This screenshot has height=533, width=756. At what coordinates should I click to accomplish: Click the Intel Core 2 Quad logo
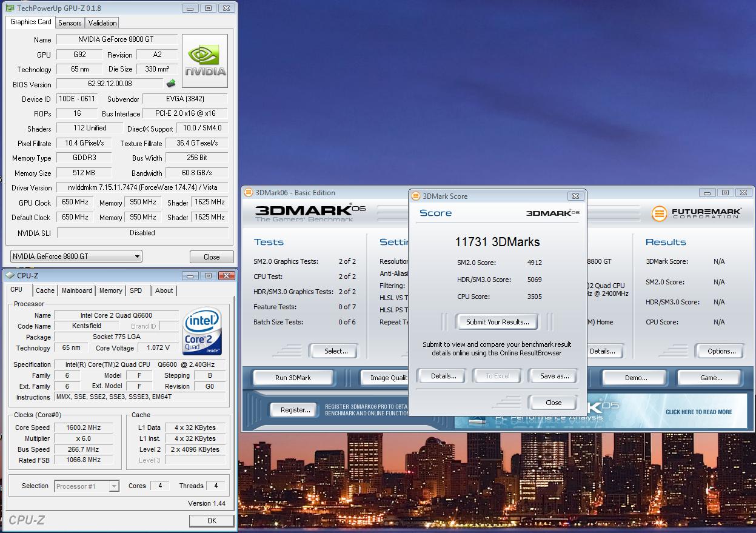tap(202, 332)
